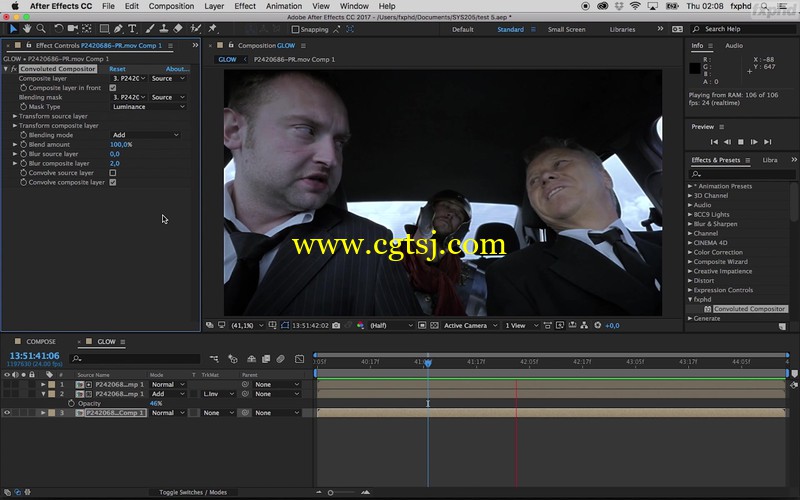
Task: Select the Eraser tool
Action: pos(178,29)
